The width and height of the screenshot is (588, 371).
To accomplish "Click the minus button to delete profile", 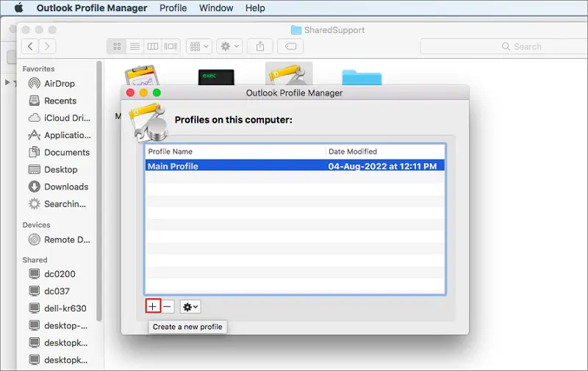I will coord(168,306).
